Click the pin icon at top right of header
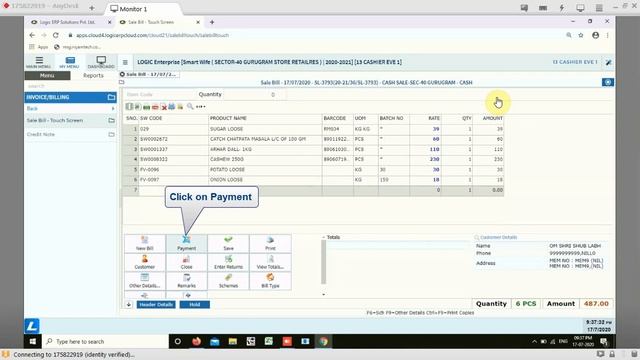The image size is (640, 360). (608, 62)
